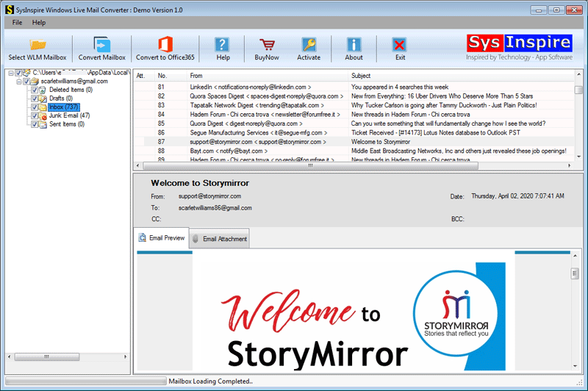The image size is (588, 391).
Task: Click the Help question mark icon
Action: 222,45
